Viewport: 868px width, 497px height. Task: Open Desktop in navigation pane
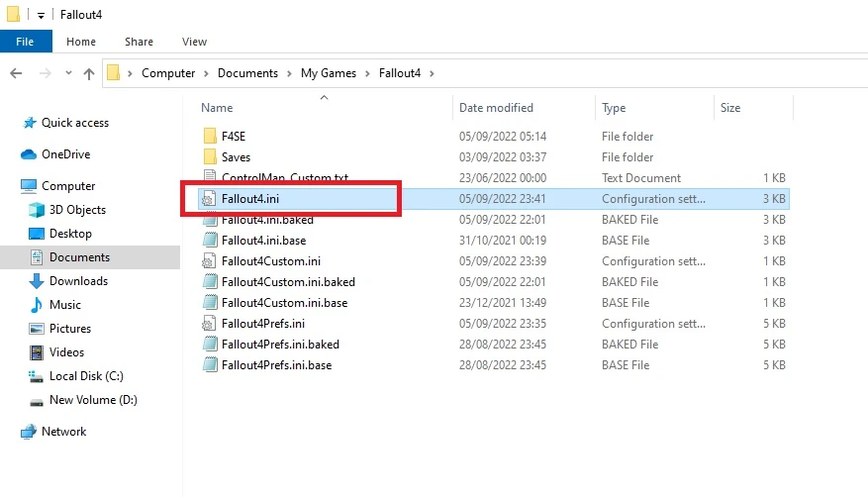coord(70,234)
